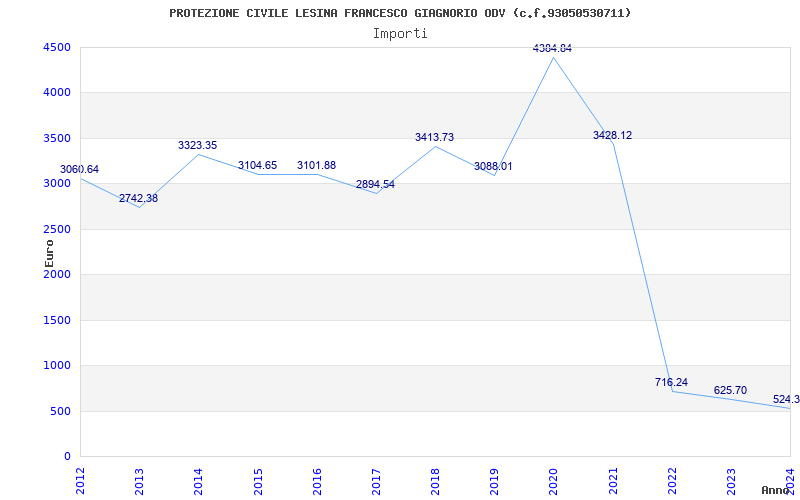The width and height of the screenshot is (800, 500).
Task: Click the 2023 x-axis year label
Action: [731, 481]
